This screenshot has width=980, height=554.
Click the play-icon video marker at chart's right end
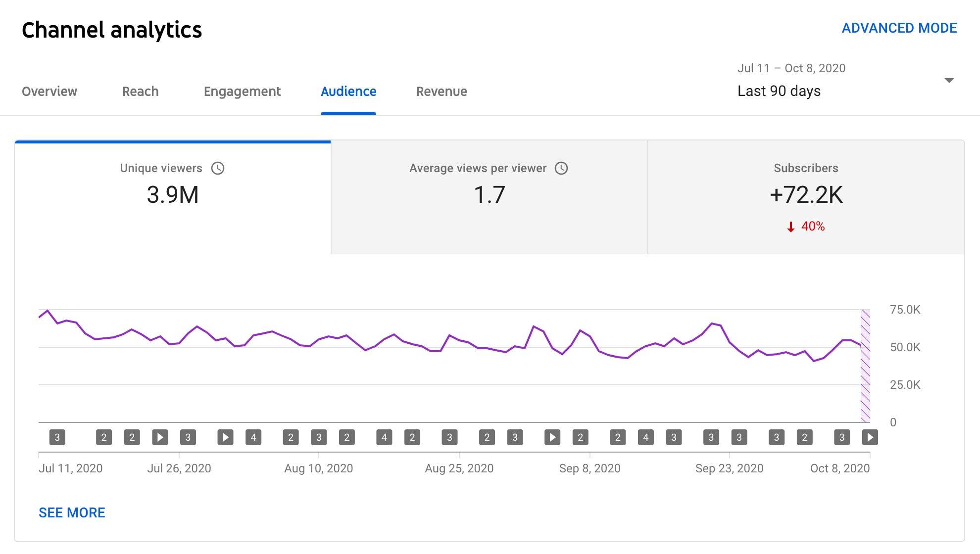[x=870, y=437]
